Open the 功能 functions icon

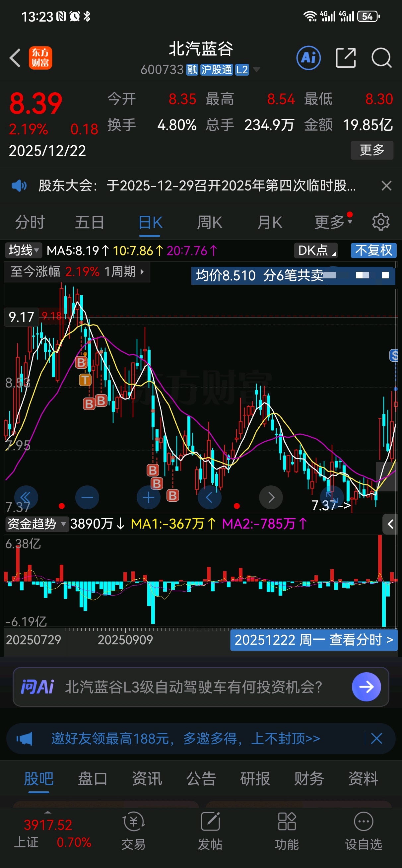pyautogui.click(x=287, y=831)
